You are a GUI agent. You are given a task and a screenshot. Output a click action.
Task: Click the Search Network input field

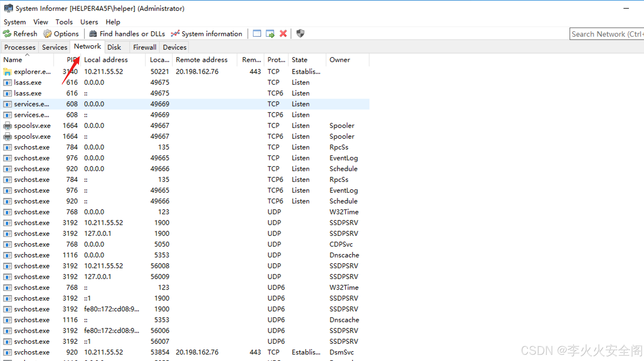pos(606,34)
